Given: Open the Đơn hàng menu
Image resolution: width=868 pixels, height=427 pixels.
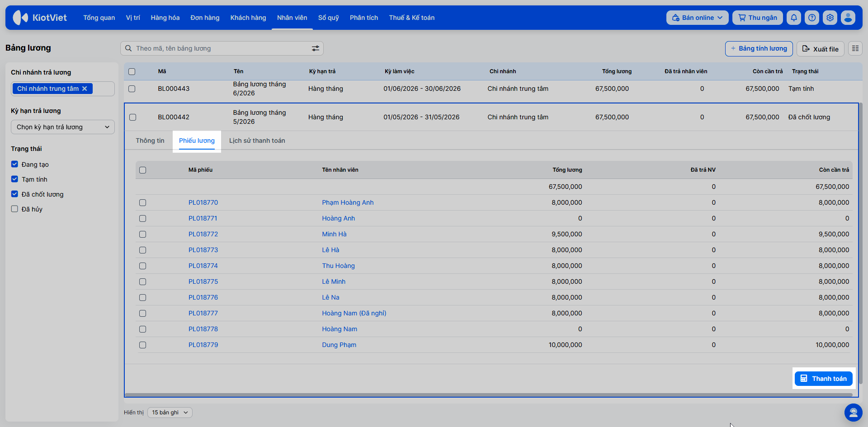Looking at the screenshot, I should pos(205,18).
